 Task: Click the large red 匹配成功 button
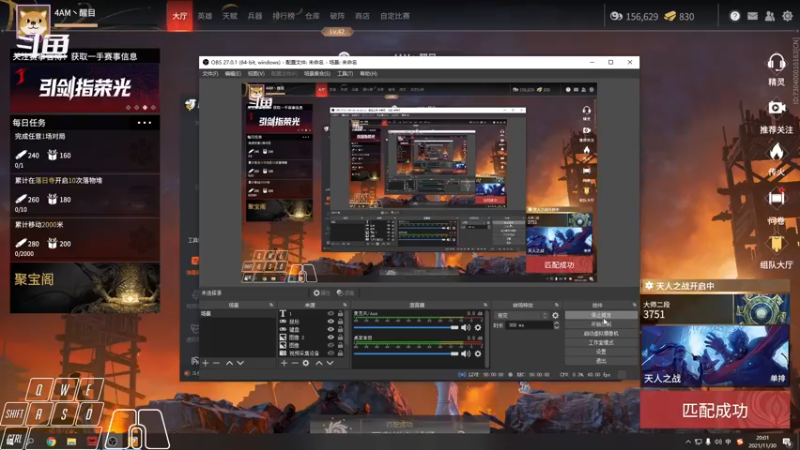click(x=715, y=410)
